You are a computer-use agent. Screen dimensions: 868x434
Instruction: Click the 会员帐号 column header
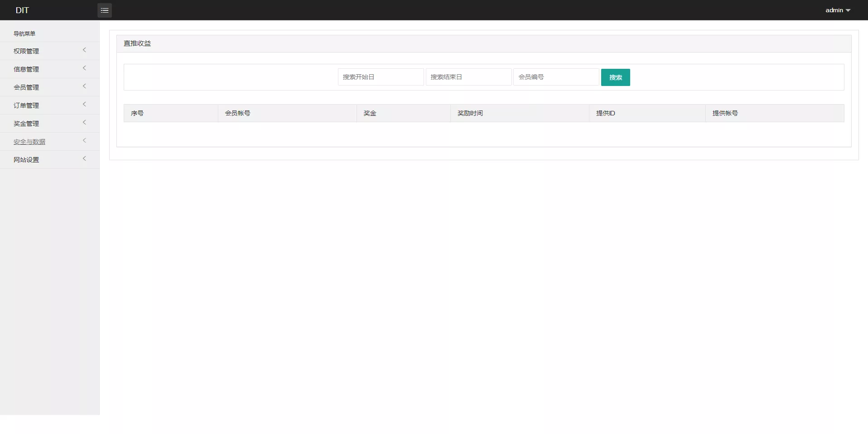tap(237, 113)
